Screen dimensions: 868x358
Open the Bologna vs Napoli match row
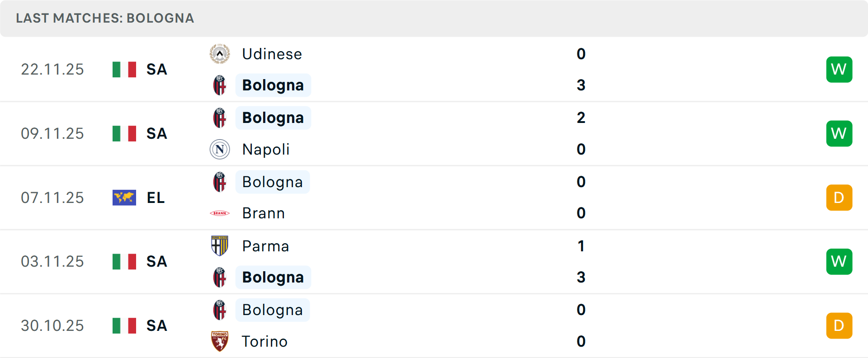point(434,133)
